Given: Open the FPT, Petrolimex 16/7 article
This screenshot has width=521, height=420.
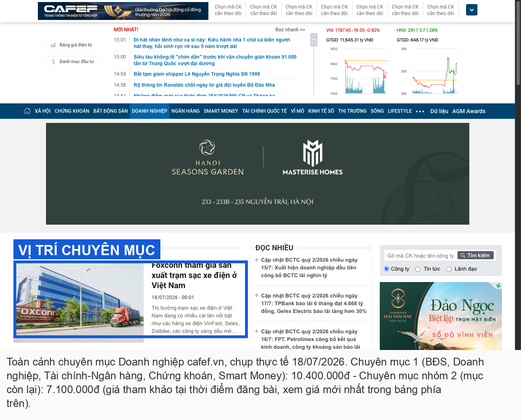Looking at the screenshot, I should pyautogui.click(x=311, y=339).
